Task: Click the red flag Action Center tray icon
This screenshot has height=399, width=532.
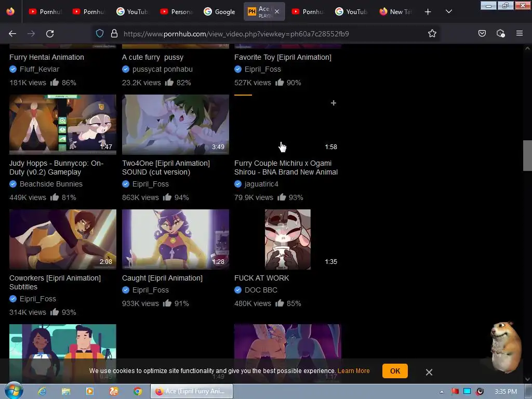Action: [x=455, y=391]
